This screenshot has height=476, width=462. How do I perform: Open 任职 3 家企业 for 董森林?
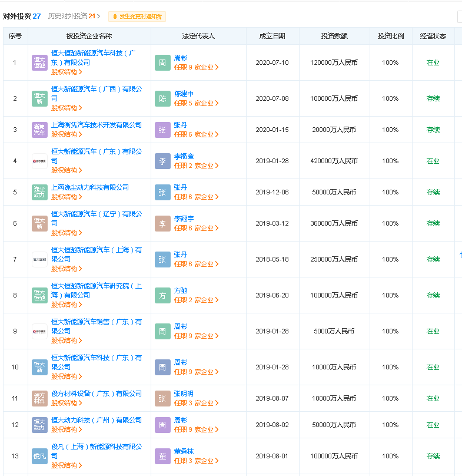tap(196, 461)
